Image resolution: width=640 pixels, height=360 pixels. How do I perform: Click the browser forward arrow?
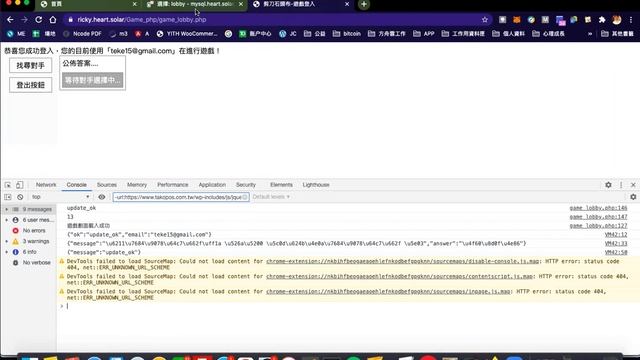pos(24,20)
